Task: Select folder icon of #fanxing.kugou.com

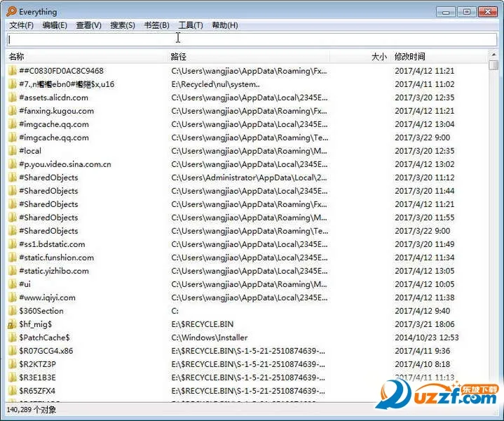Action: tap(12, 111)
